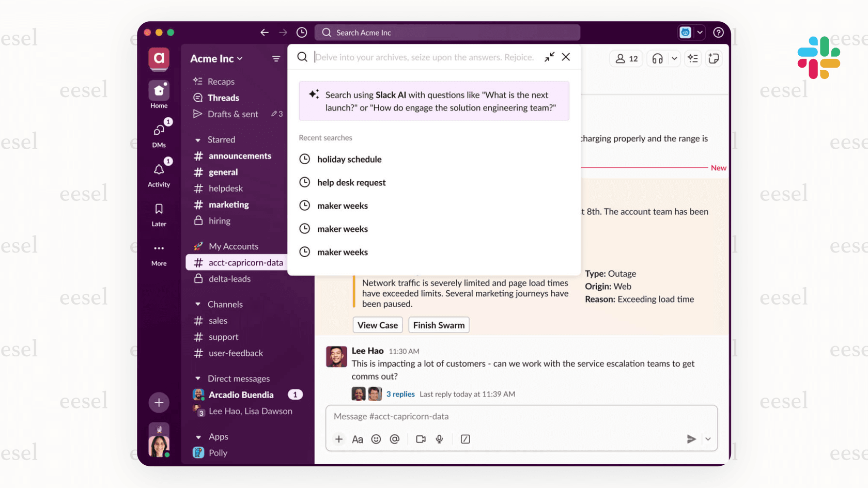Screen dimensions: 868x488
Task: Open Later bookmarks
Action: pyautogui.click(x=159, y=215)
